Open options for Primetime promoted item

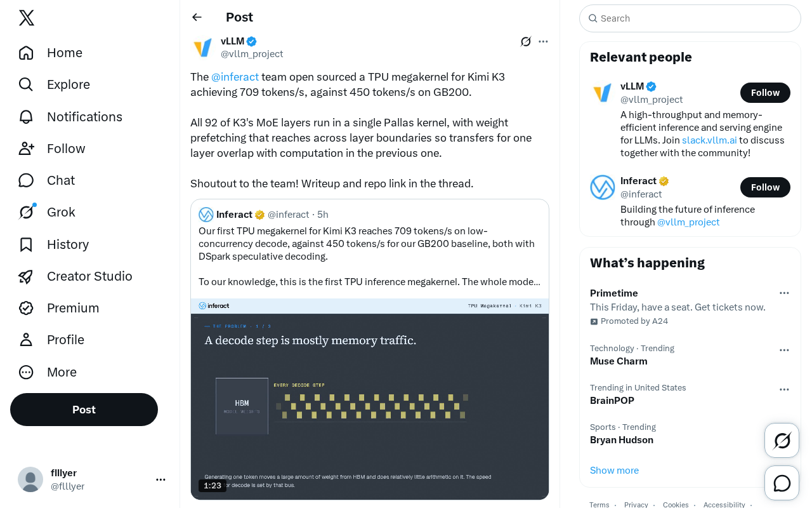pos(784,293)
